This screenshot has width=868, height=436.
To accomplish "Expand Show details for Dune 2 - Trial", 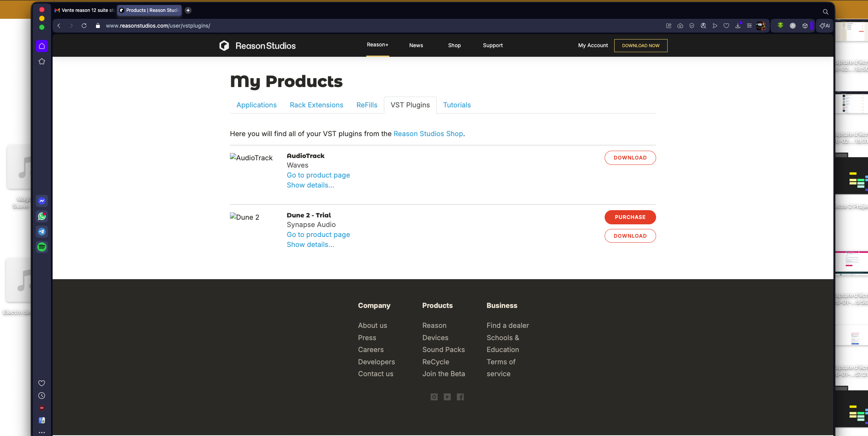I will [311, 245].
